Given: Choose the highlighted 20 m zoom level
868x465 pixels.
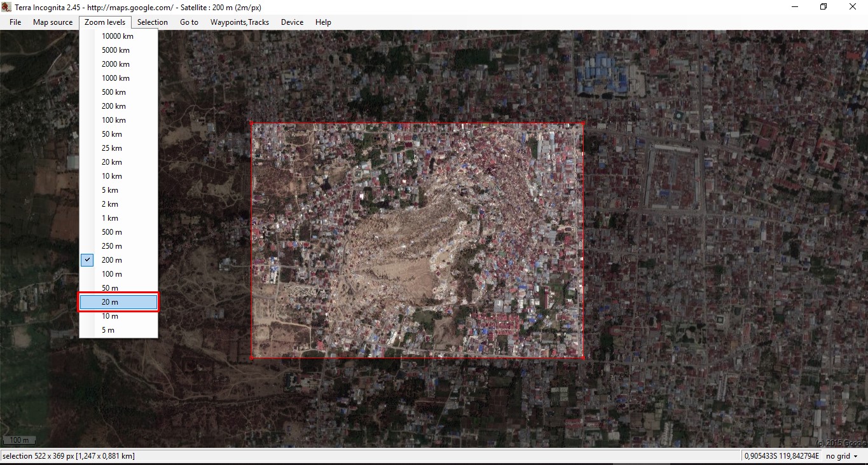Looking at the screenshot, I should [118, 302].
